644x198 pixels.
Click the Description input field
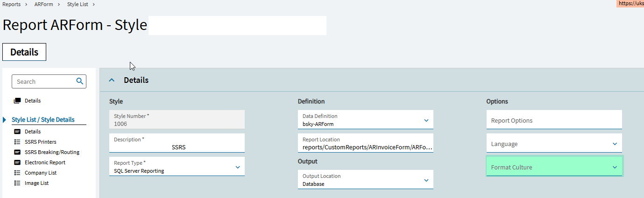177,143
